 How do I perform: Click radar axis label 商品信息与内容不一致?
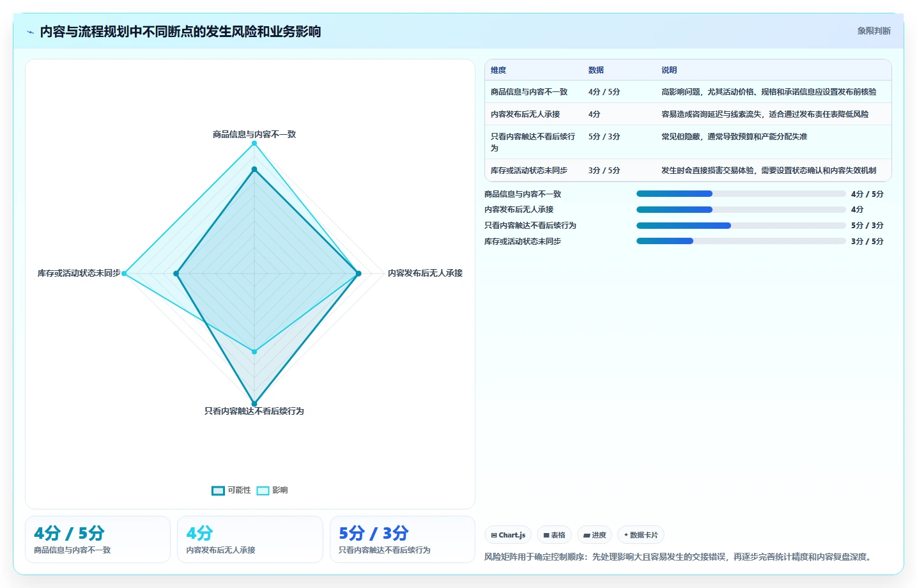(x=254, y=134)
